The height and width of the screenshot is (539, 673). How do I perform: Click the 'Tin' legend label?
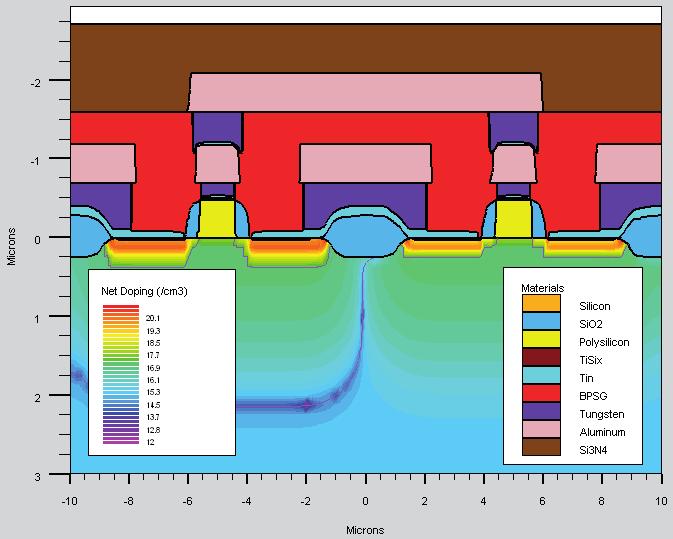pos(586,378)
